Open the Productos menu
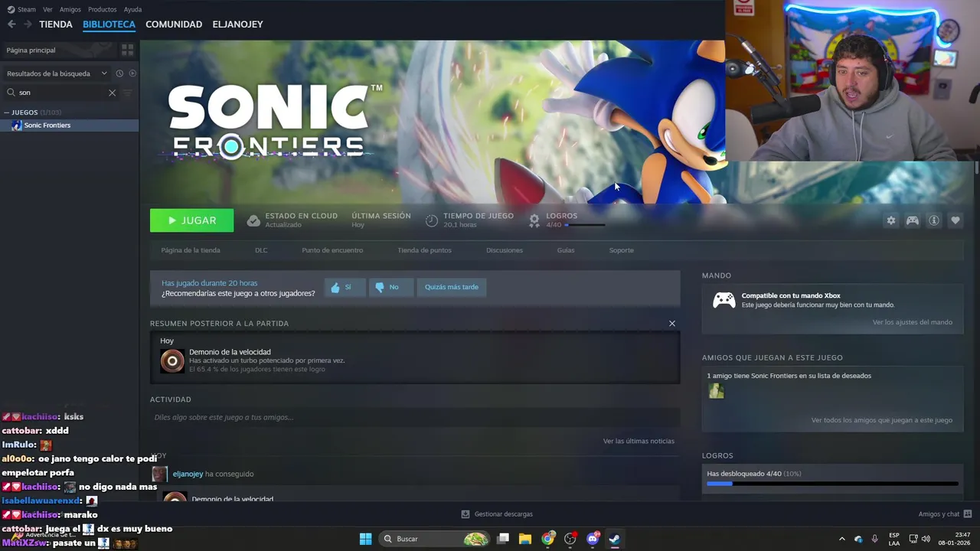980x551 pixels. click(x=103, y=9)
